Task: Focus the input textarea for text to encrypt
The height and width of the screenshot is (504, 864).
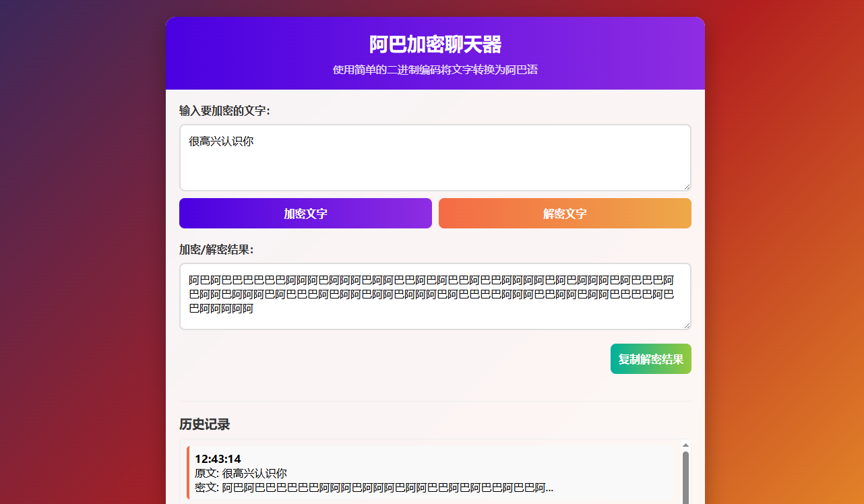Action: click(x=435, y=165)
